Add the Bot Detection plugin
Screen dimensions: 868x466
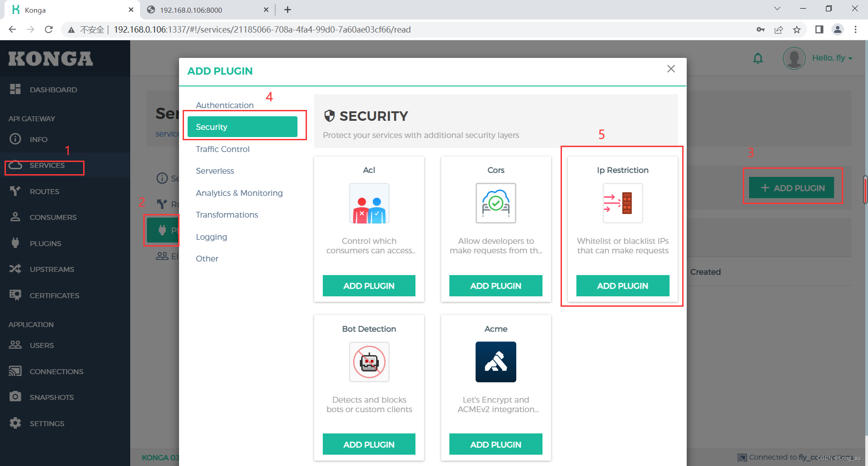tap(369, 444)
